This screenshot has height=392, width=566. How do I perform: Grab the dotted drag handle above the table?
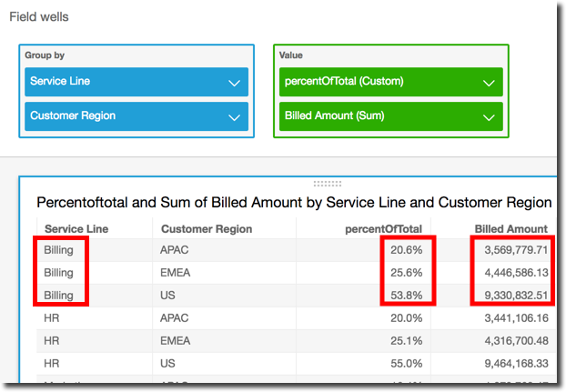327,183
